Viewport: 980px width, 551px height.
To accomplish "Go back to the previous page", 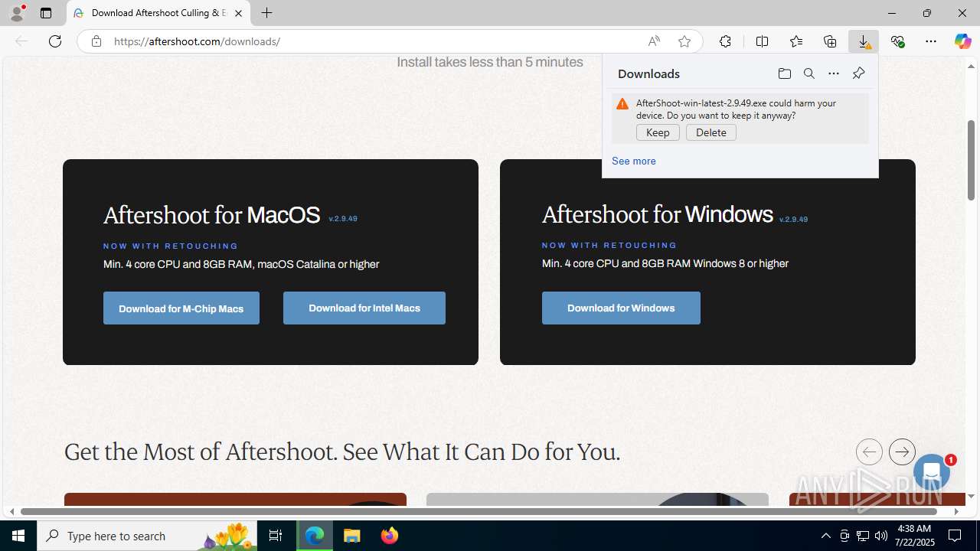I will pyautogui.click(x=21, y=41).
